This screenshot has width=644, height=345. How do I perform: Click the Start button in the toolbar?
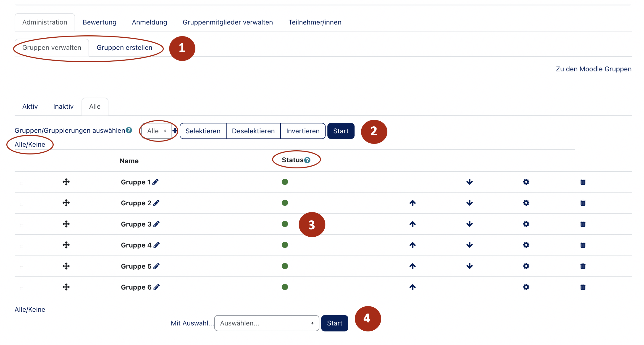pos(341,131)
